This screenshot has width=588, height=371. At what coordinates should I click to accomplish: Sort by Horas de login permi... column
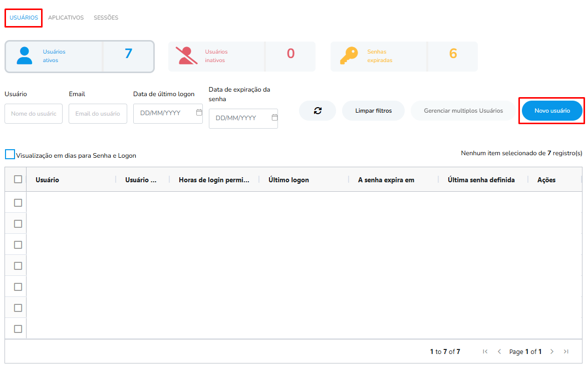click(214, 180)
